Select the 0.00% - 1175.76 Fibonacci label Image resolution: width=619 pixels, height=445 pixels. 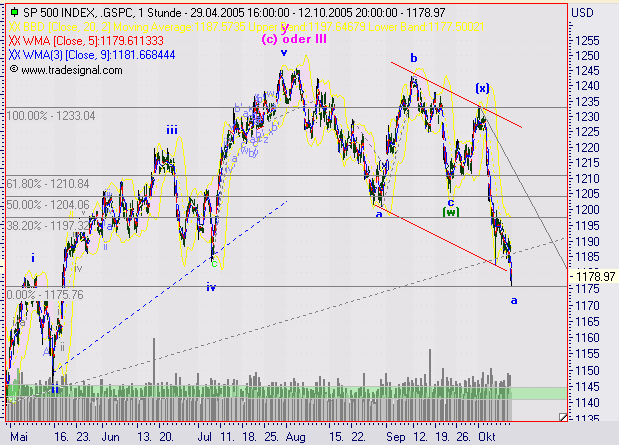click(x=45, y=295)
